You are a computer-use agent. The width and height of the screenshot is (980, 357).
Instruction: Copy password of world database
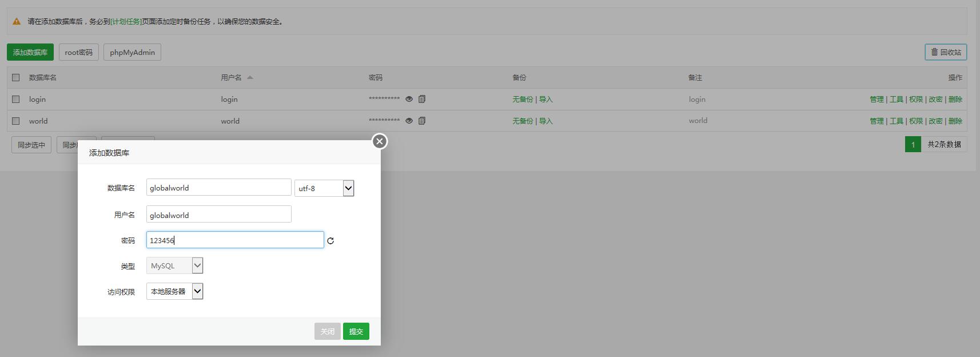click(x=422, y=121)
